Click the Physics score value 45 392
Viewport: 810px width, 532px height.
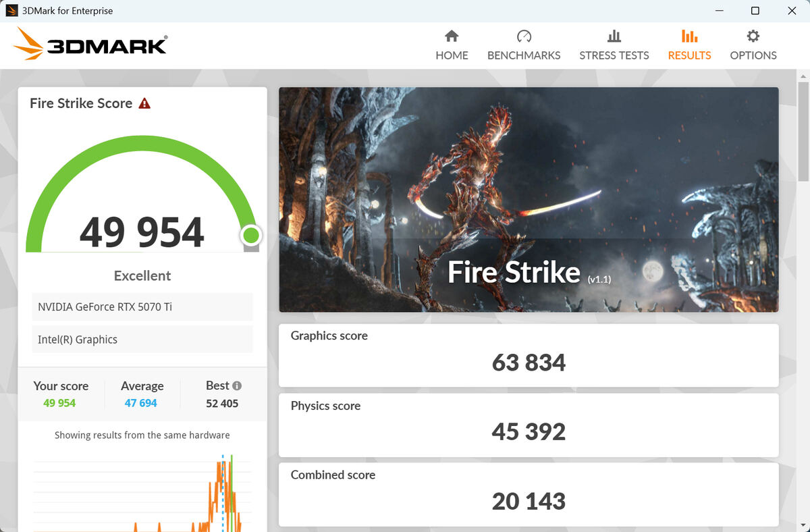(529, 431)
